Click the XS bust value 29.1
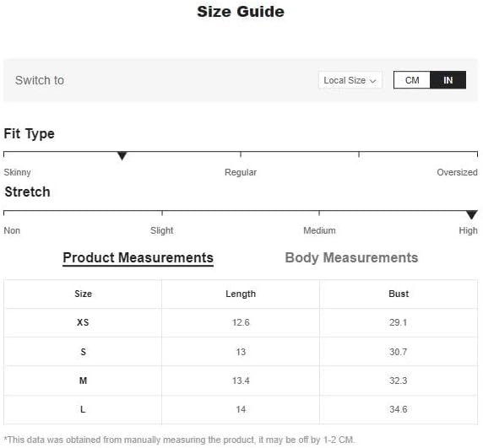483x448 pixels. click(399, 322)
